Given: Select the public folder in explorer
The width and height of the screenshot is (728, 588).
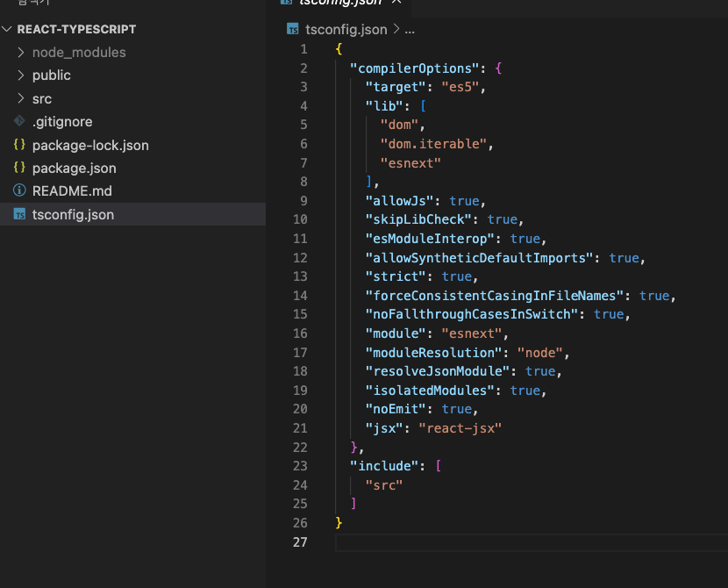Looking at the screenshot, I should coord(132,75).
